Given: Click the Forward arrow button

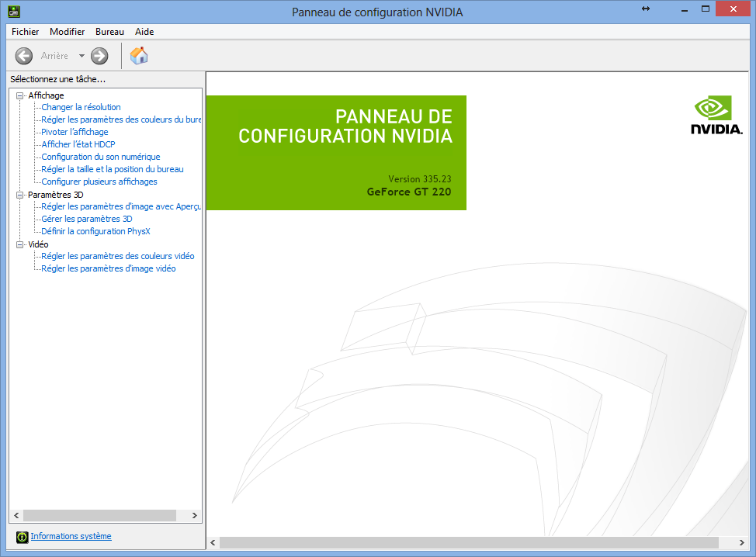Looking at the screenshot, I should 99,56.
